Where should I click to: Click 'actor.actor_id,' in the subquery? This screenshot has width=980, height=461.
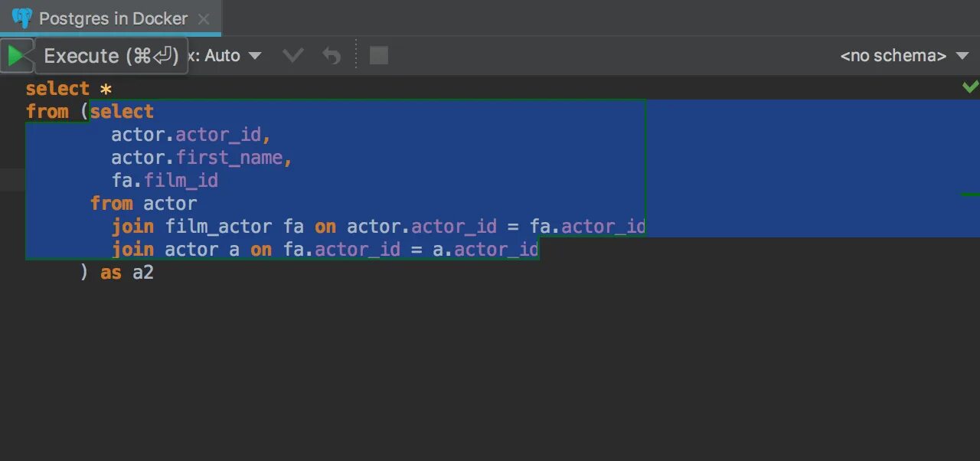pyautogui.click(x=191, y=135)
